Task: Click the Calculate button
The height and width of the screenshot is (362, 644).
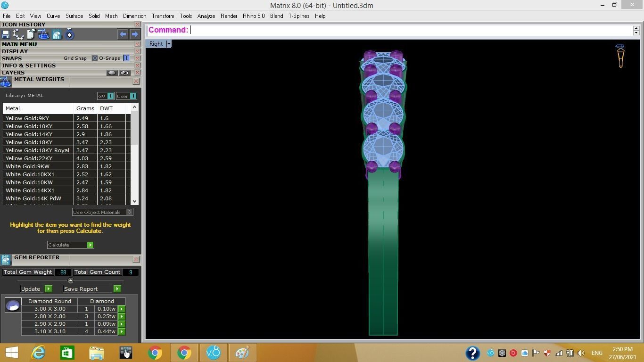Action: point(70,245)
